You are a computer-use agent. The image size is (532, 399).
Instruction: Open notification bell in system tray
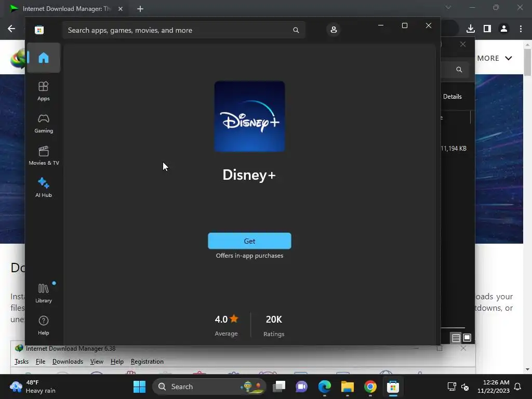[x=518, y=387]
